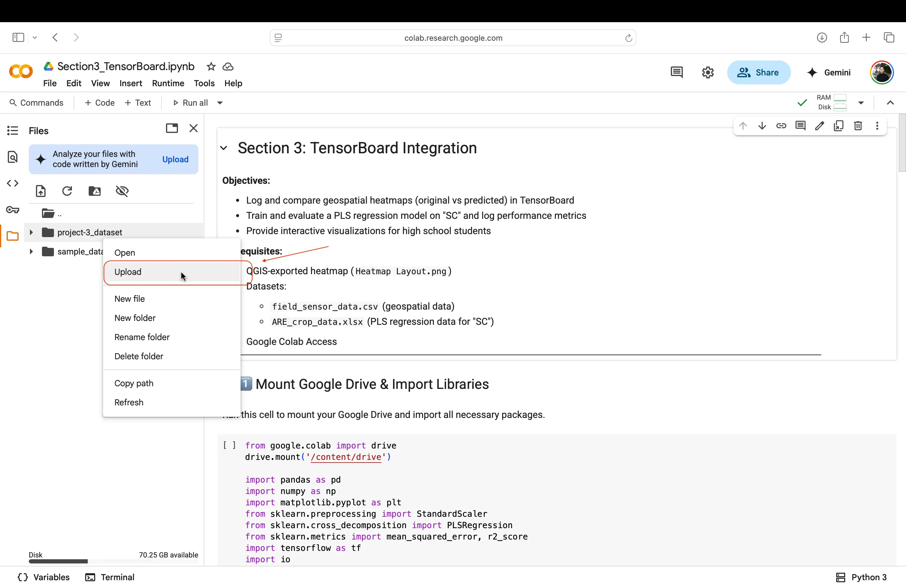Collapse the header with the up chevron
Image resolution: width=906 pixels, height=588 pixels.
(x=890, y=103)
